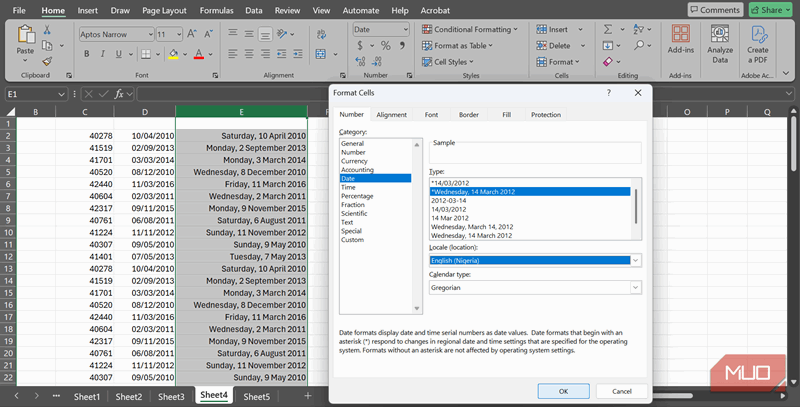Click the Cut scissors icon
This screenshot has height=407, width=800.
point(47,30)
